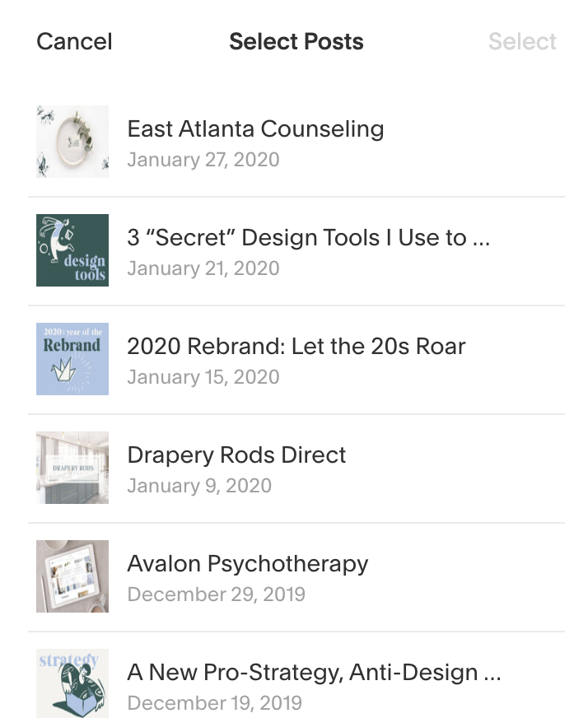This screenshot has height=718, width=588.
Task: Choose A New Pro-Strategy, Anti-Design post
Action: (314, 673)
